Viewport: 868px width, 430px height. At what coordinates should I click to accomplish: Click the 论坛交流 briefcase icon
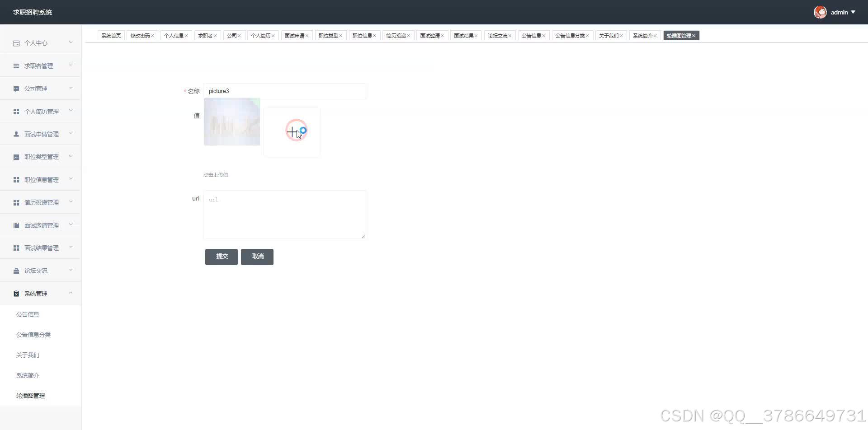16,271
